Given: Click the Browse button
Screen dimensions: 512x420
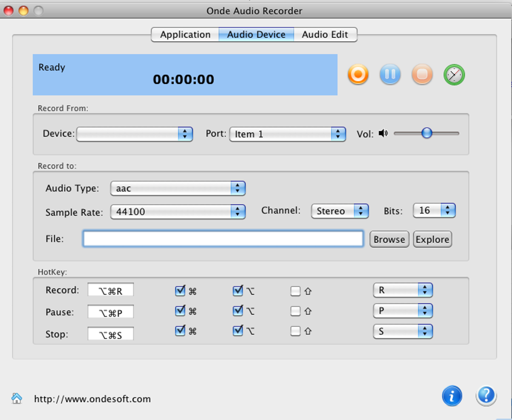Looking at the screenshot, I should pyautogui.click(x=389, y=239).
